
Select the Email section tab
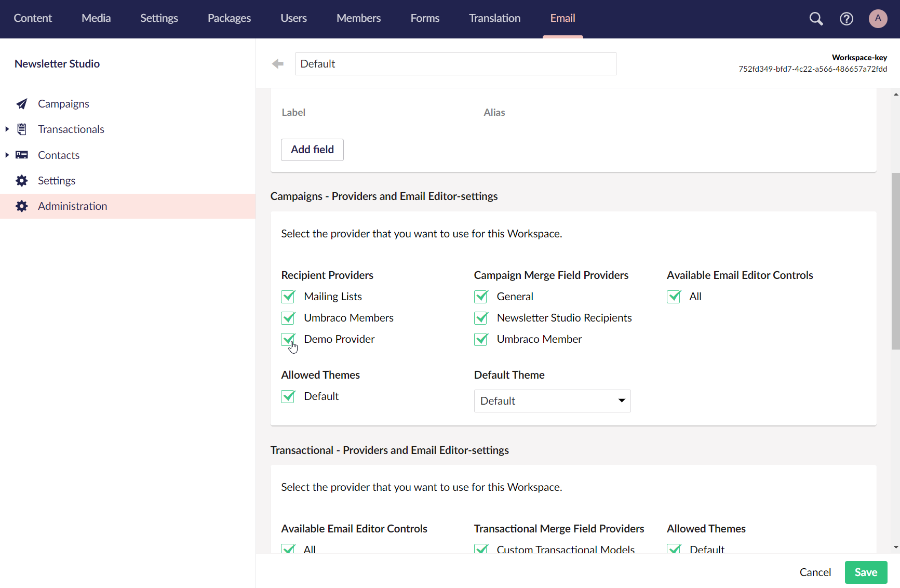click(x=562, y=18)
